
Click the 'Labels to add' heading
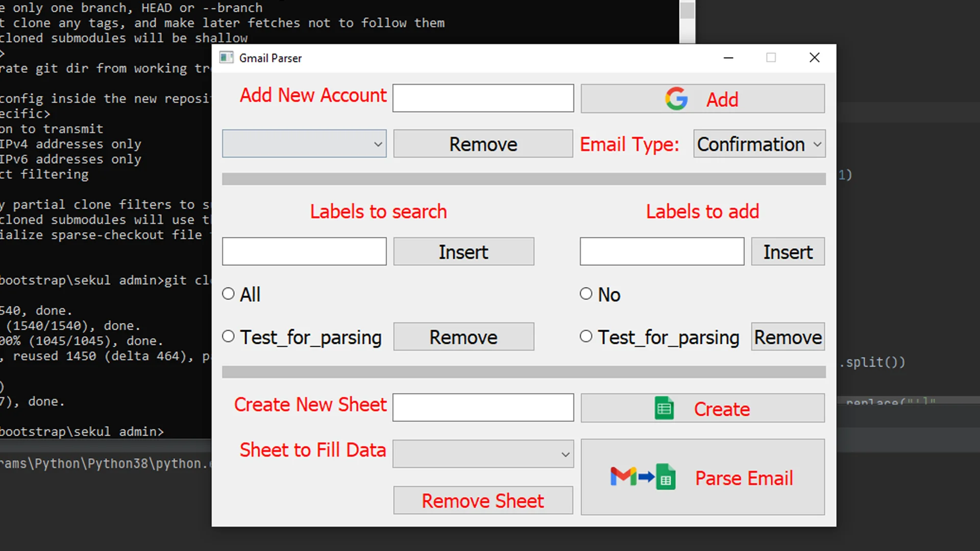pyautogui.click(x=702, y=211)
